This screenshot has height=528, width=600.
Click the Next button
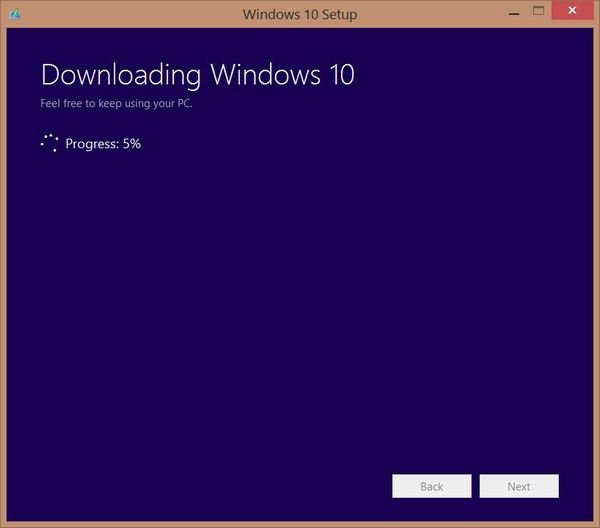tap(519, 486)
